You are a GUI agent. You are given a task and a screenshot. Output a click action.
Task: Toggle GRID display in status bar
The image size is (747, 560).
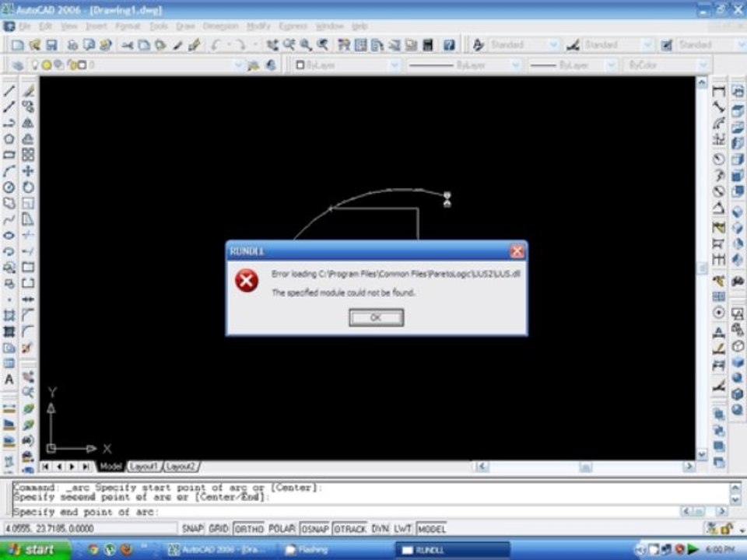tap(219, 529)
